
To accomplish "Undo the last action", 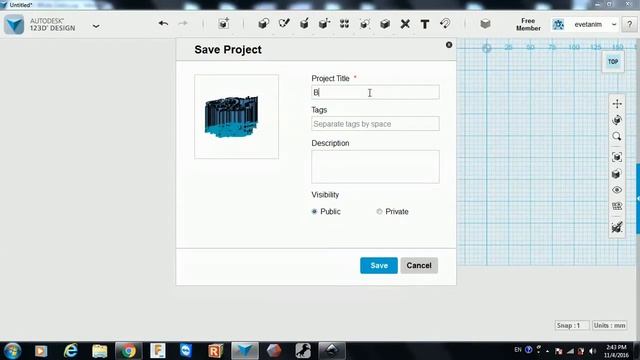I will 163,24.
